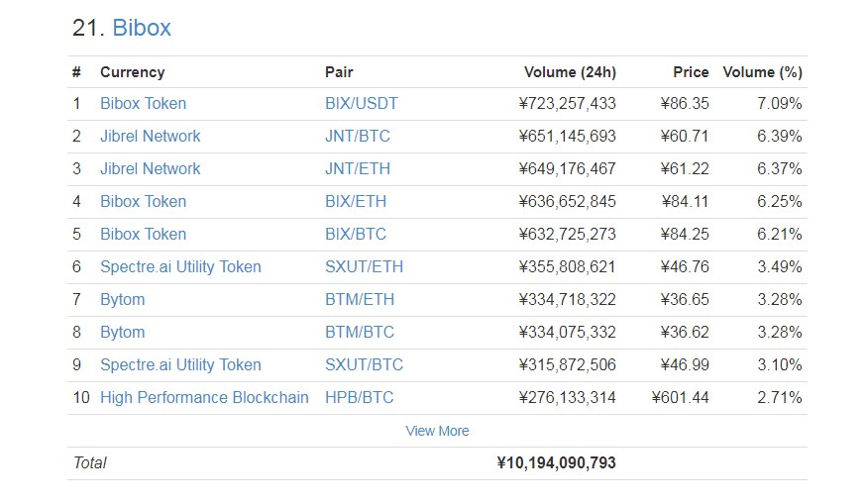The height and width of the screenshot is (504, 867).
Task: Select the volume ¥649,176,467
Action: [568, 168]
